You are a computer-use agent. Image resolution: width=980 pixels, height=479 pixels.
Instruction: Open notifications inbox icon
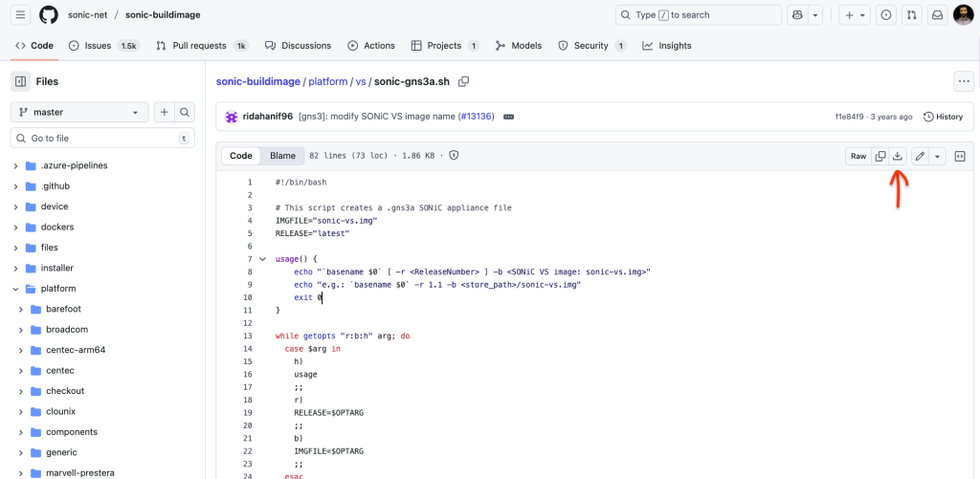tap(937, 15)
